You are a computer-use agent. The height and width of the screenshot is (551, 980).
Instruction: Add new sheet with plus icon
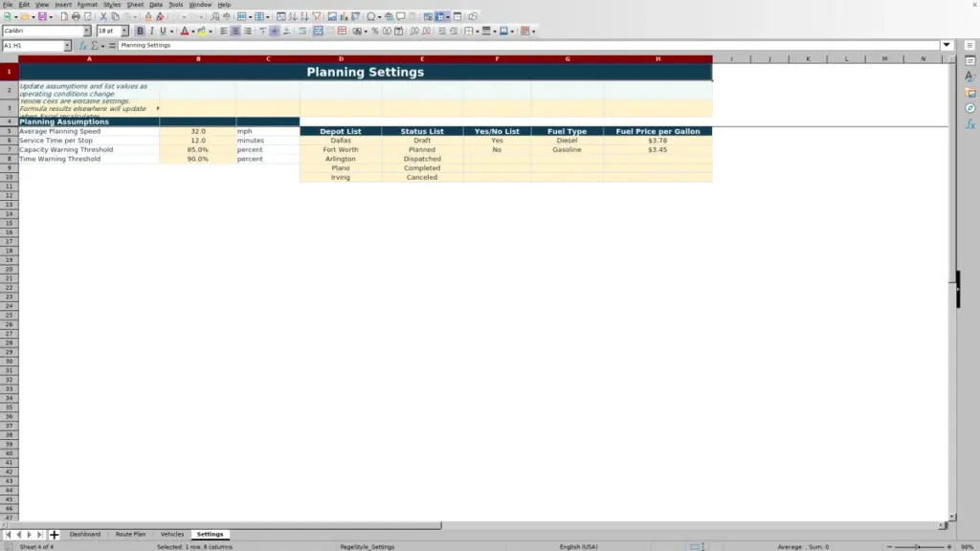tap(54, 534)
